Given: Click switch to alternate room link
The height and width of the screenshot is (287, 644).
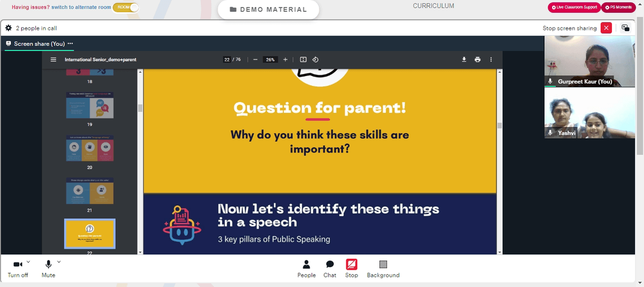Looking at the screenshot, I should [81, 7].
